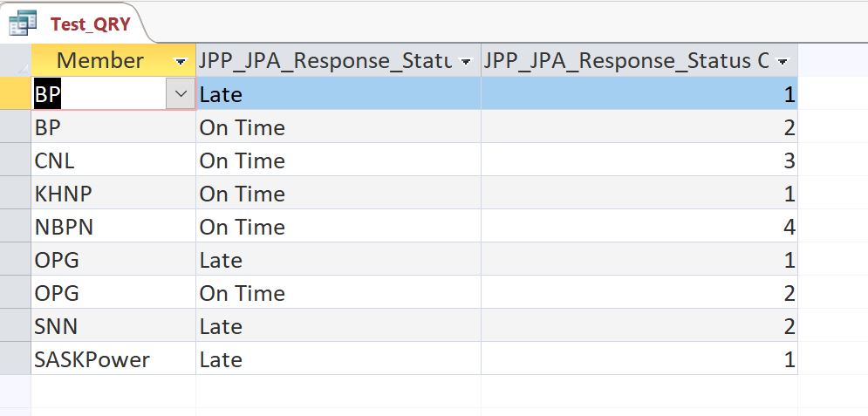Expand the BP member combo box
This screenshot has height=416, width=868.
tap(181, 94)
